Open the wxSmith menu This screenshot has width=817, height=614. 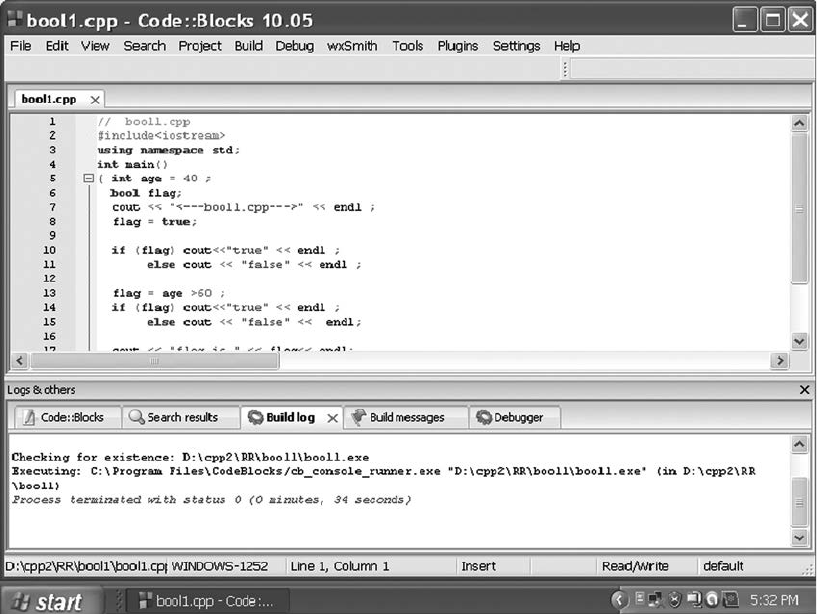click(x=352, y=46)
